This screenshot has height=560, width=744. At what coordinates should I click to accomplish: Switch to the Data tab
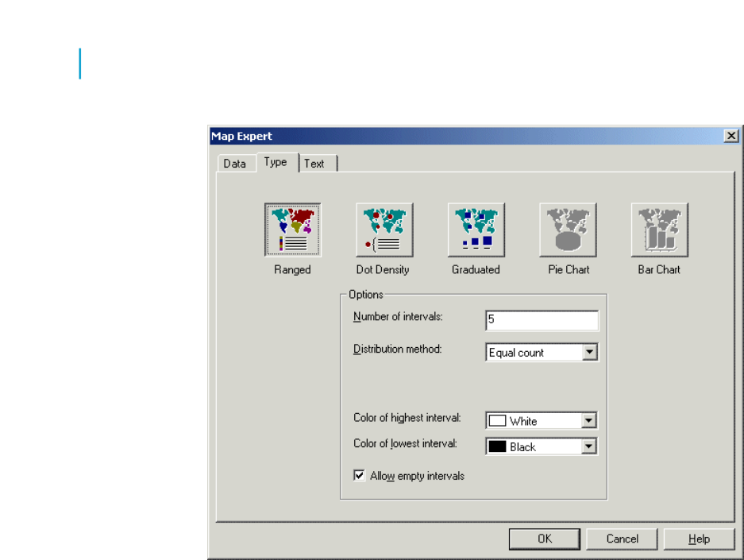235,164
